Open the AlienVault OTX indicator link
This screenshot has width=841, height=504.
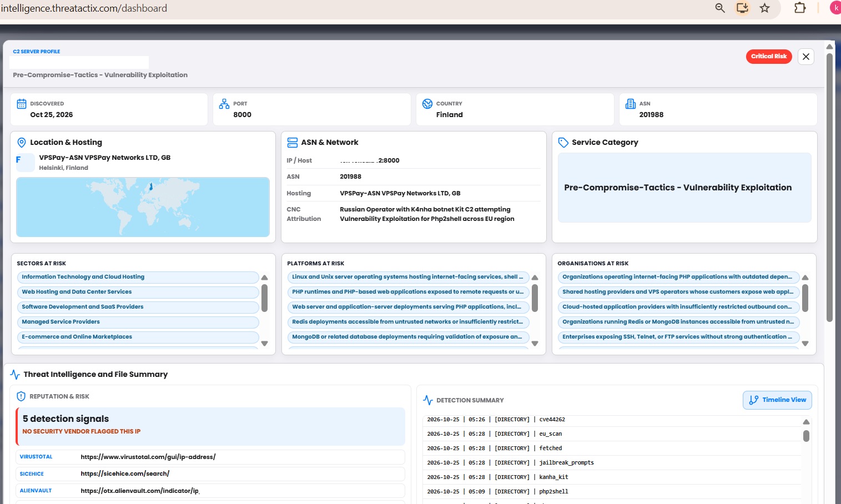[140, 491]
